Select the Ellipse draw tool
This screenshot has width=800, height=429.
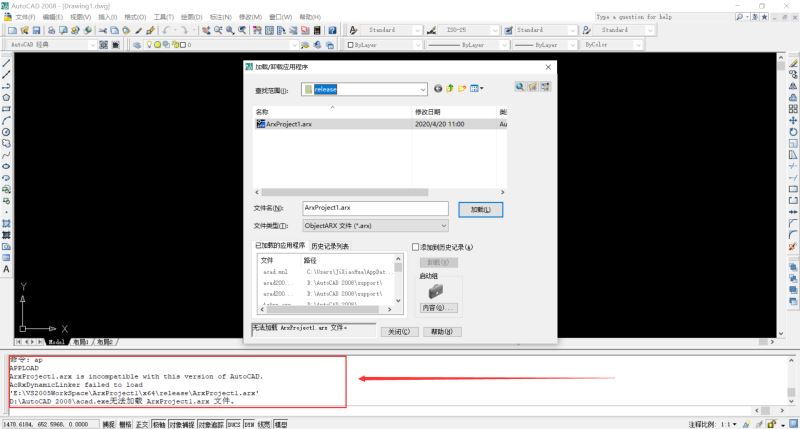pyautogui.click(x=6, y=166)
